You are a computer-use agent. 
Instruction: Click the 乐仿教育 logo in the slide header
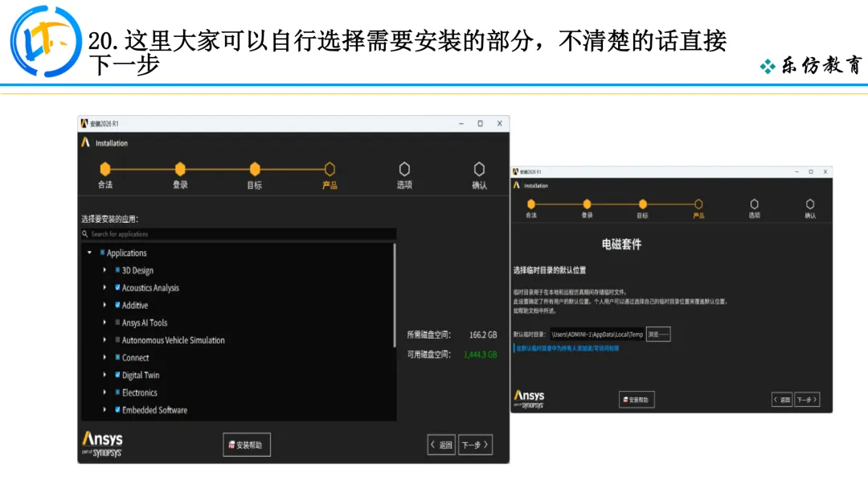pyautogui.click(x=811, y=66)
